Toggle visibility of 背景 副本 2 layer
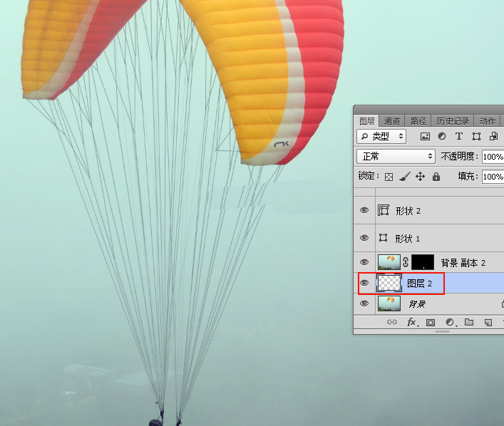Viewport: 504px width, 426px height. pyautogui.click(x=364, y=262)
